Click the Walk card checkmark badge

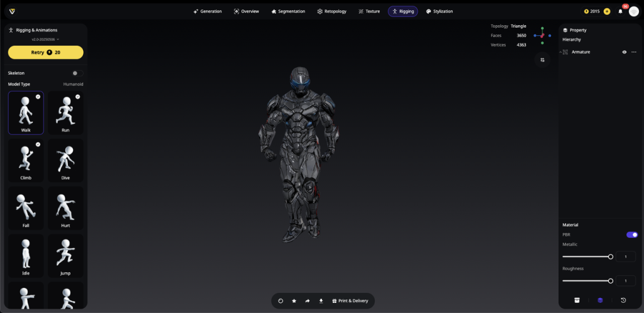coord(38,97)
